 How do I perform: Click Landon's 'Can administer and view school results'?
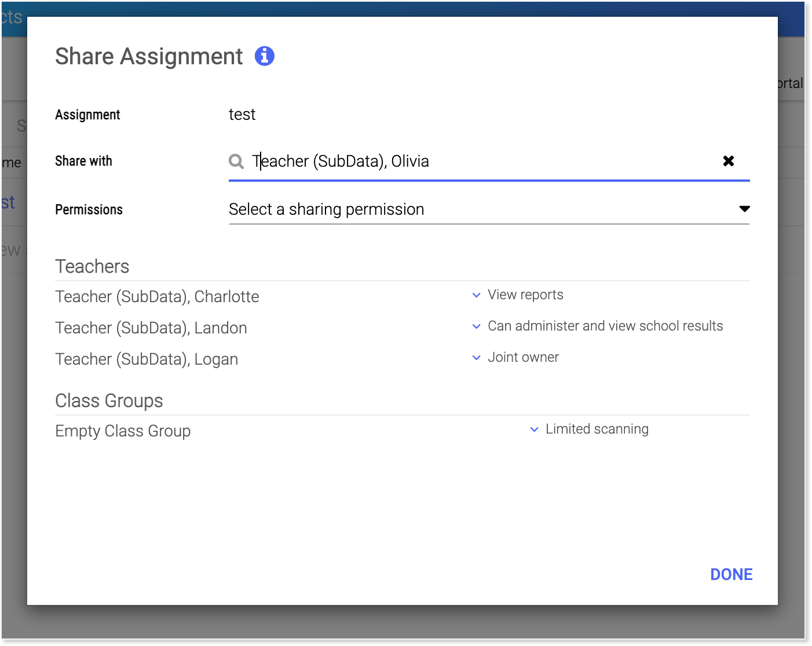click(605, 326)
